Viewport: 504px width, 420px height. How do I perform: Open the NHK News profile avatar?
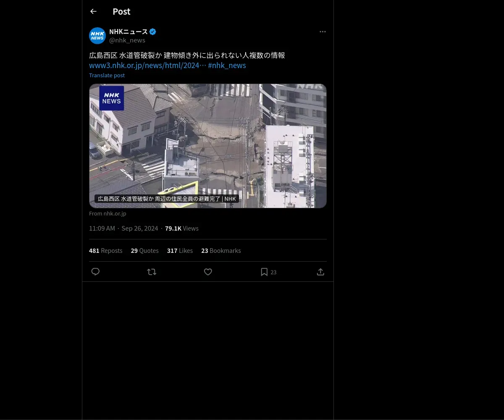pos(97,36)
